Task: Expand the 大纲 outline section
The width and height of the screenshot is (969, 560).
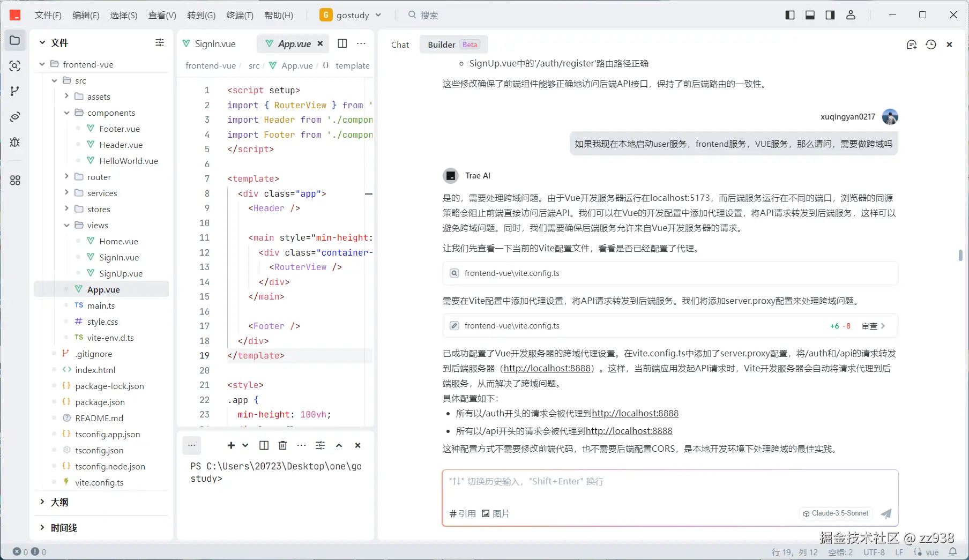Action: pyautogui.click(x=42, y=502)
